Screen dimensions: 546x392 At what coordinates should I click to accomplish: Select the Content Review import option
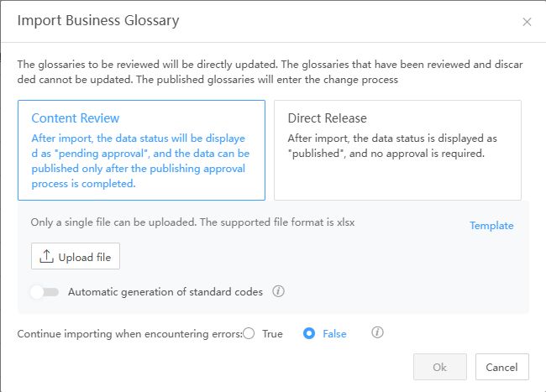tap(141, 150)
